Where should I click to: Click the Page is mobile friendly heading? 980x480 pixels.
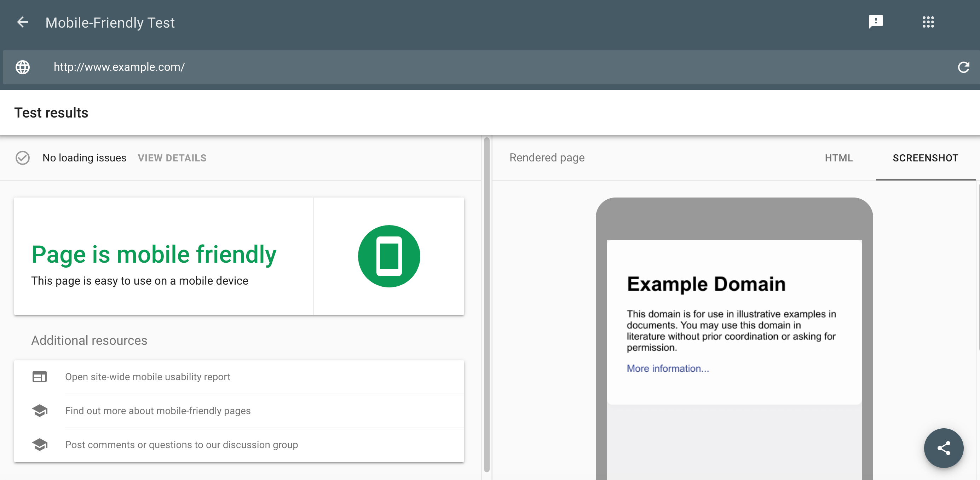coord(154,254)
